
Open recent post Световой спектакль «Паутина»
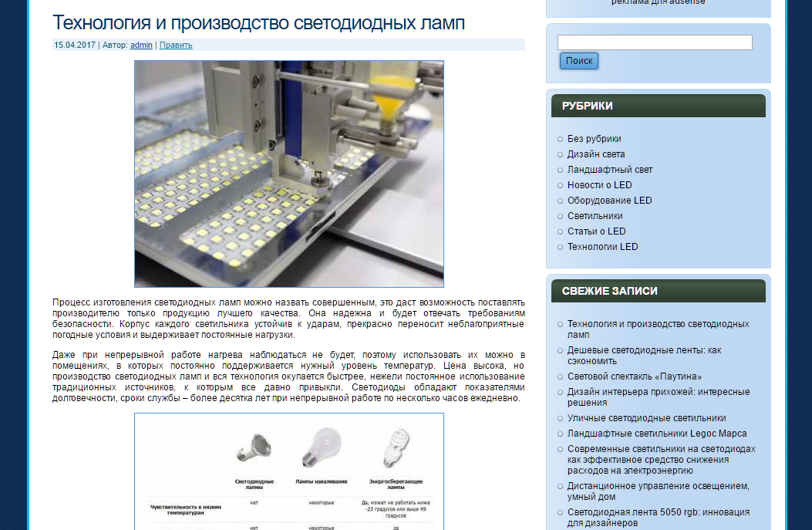[x=635, y=376]
